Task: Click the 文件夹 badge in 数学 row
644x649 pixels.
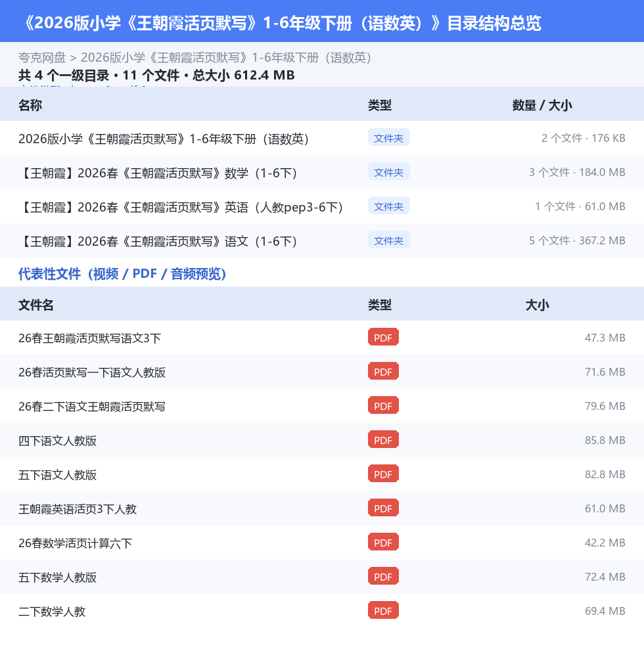Action: 388,171
